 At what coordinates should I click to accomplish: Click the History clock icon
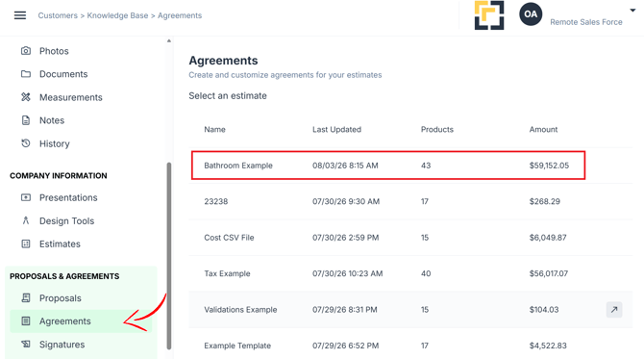click(x=26, y=143)
